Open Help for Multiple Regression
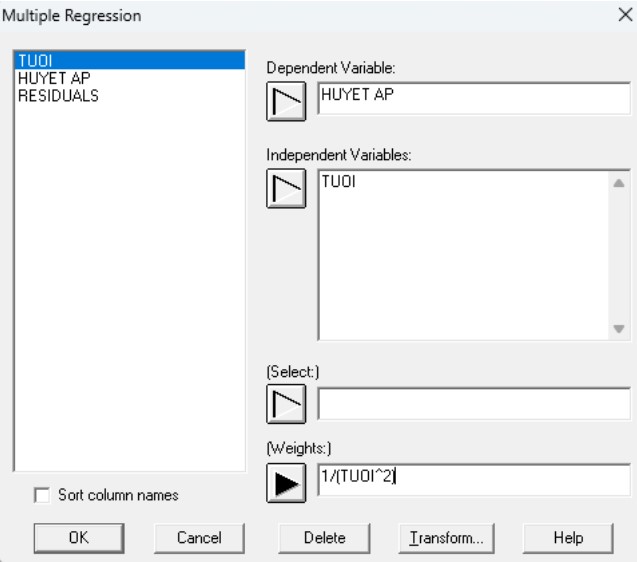This screenshot has width=637, height=562. pos(568,537)
